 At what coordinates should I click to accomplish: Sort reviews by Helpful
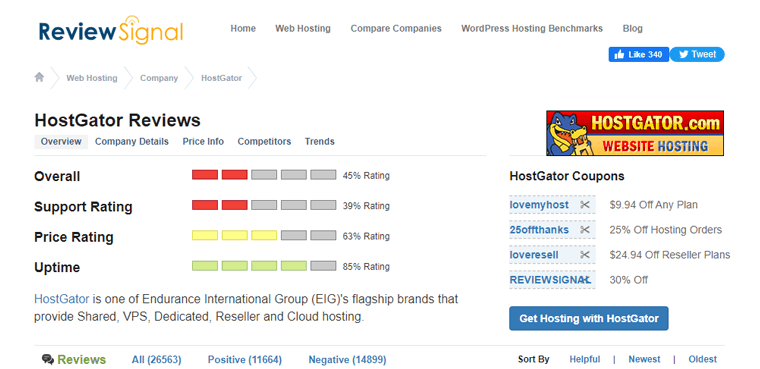pos(585,359)
